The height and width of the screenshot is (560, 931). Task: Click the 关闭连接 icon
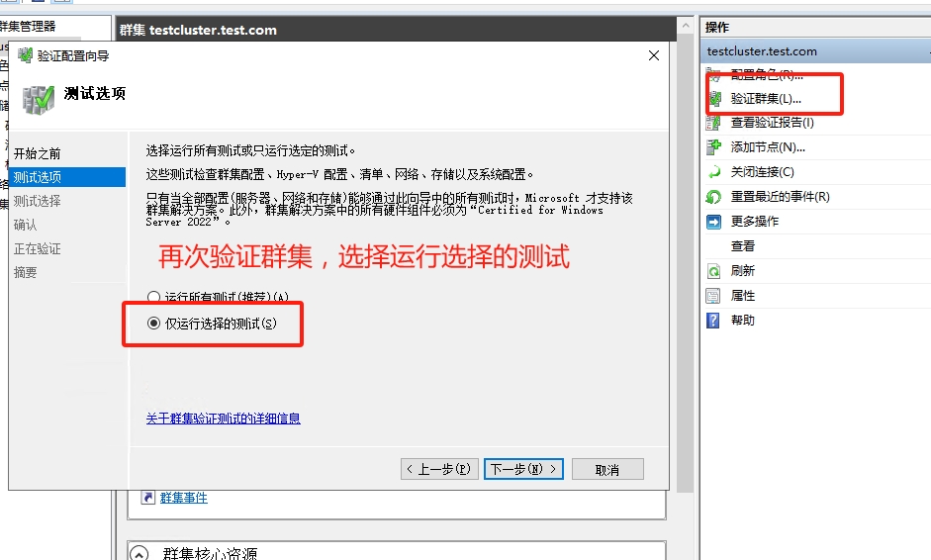(713, 172)
